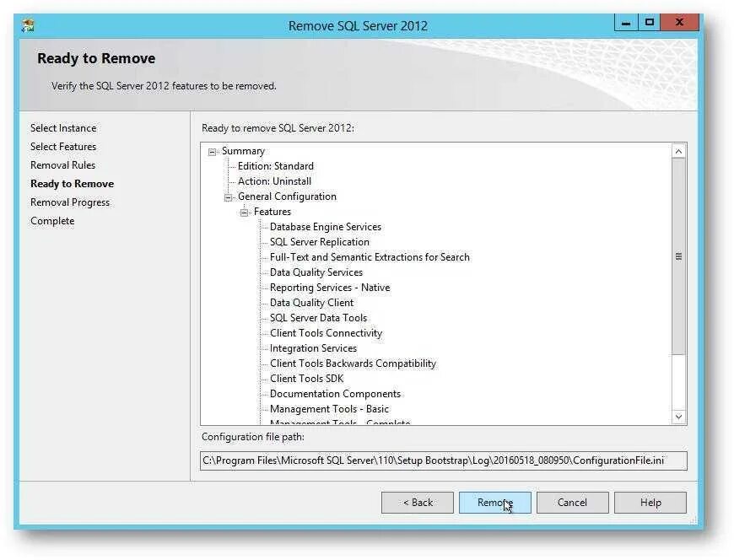Click the summary list scrollbar thumb
The width and height of the screenshot is (734, 560).
tap(679, 256)
